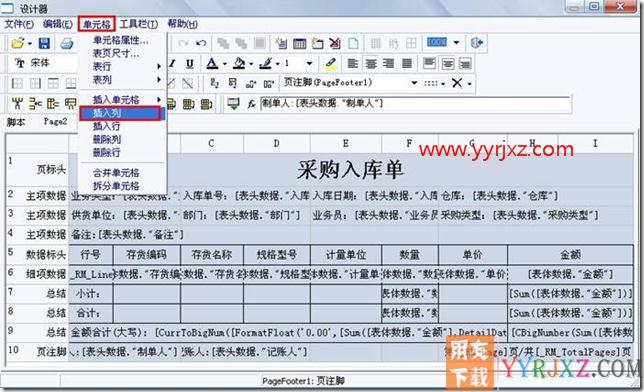
Task: Open the 编辑(E) menu
Action: [x=58, y=24]
